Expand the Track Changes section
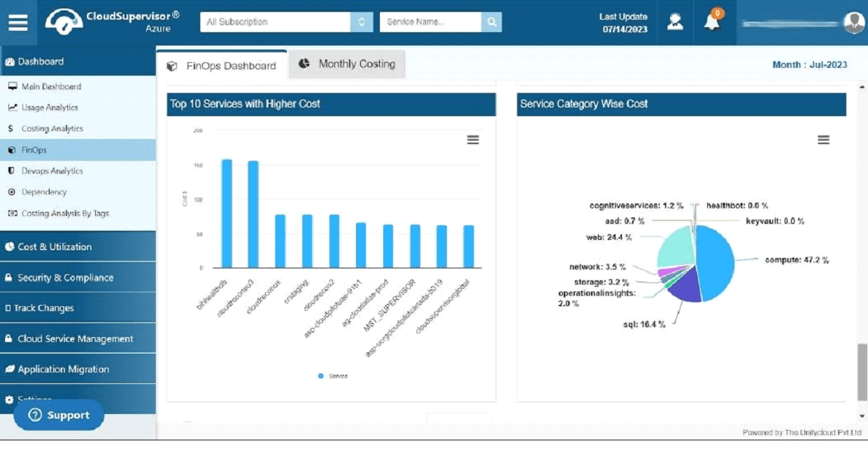This screenshot has width=868, height=453. point(78,308)
